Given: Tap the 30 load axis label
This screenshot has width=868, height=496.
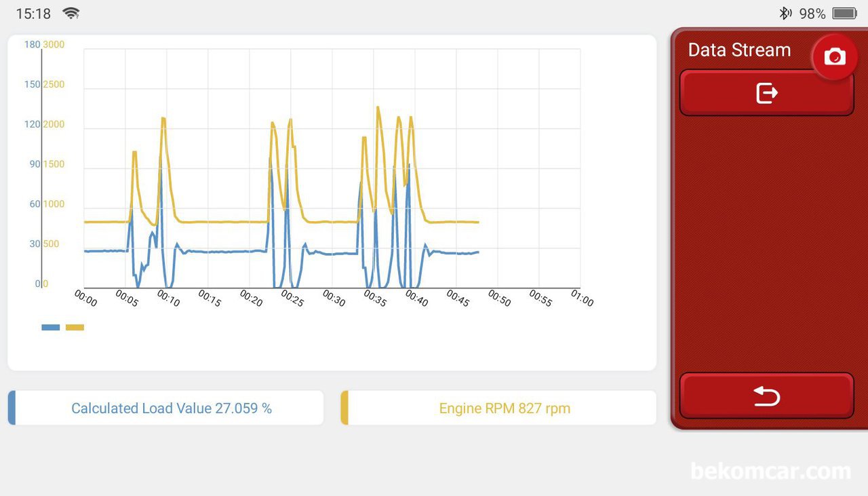Looking at the screenshot, I should pos(35,244).
